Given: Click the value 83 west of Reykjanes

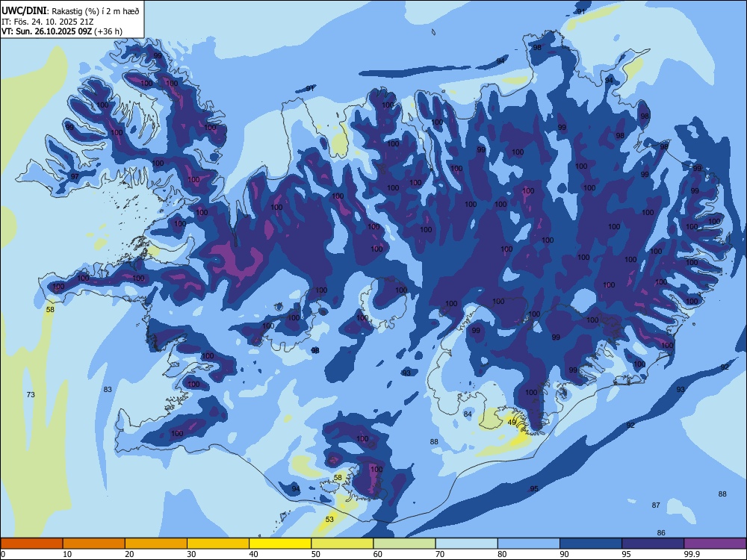Looking at the screenshot, I should point(108,389).
